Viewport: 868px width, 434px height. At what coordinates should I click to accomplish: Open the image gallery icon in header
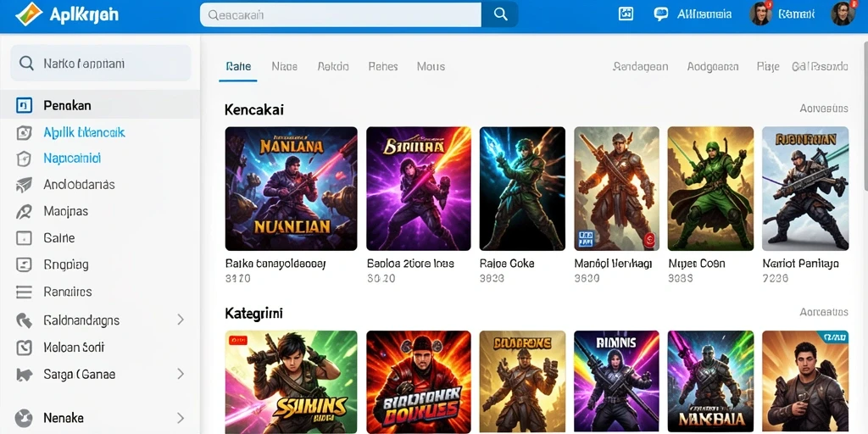[626, 14]
